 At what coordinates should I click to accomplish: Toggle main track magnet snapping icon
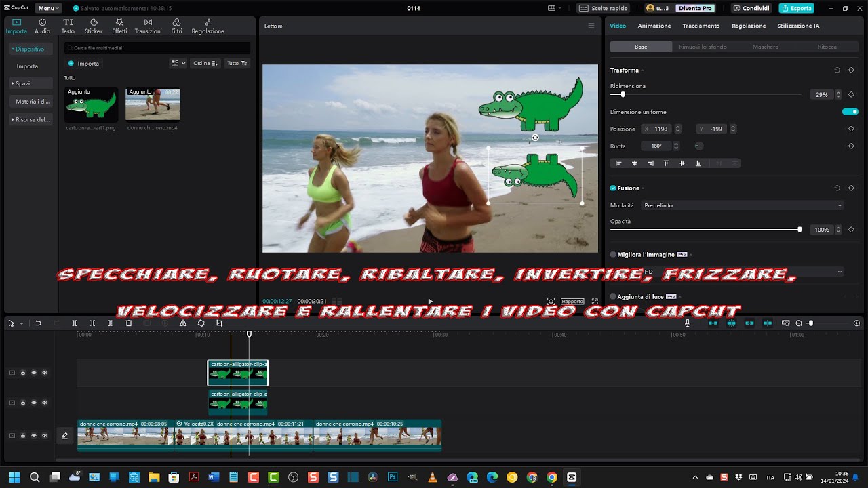(x=713, y=323)
